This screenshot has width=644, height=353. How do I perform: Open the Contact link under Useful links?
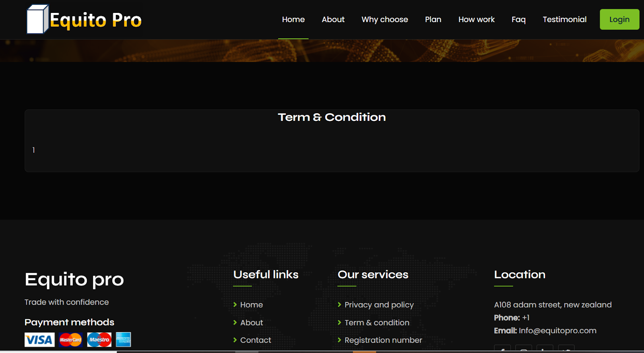click(256, 340)
